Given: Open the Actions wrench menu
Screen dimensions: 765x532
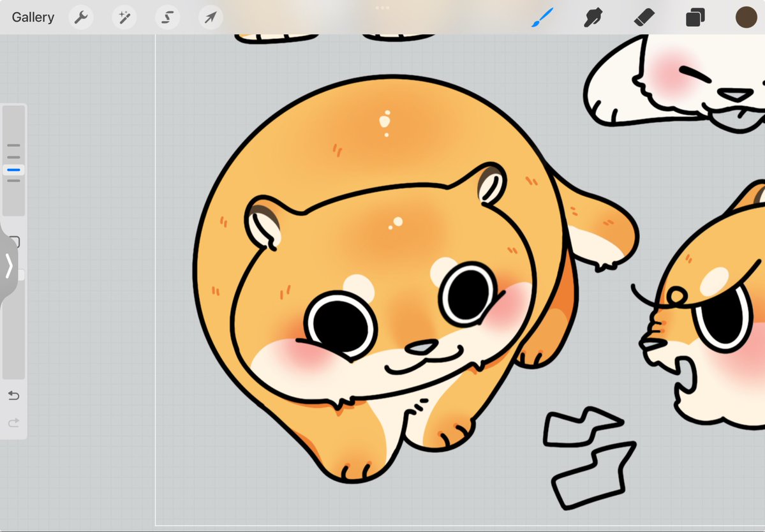Looking at the screenshot, I should (x=81, y=18).
